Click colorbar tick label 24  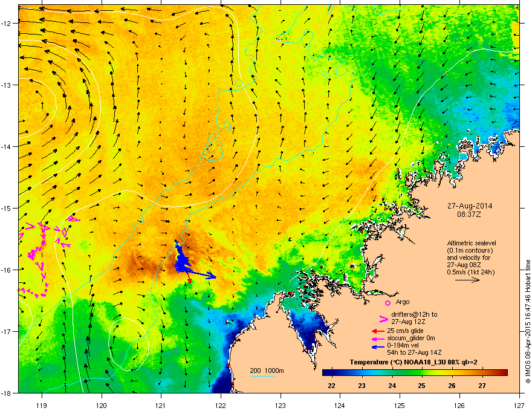tap(392, 386)
